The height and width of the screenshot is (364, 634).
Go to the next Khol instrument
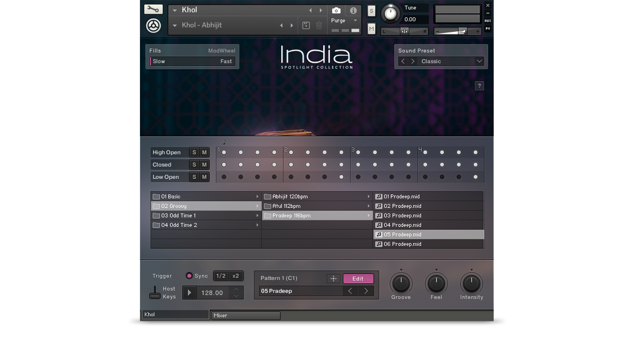click(321, 10)
